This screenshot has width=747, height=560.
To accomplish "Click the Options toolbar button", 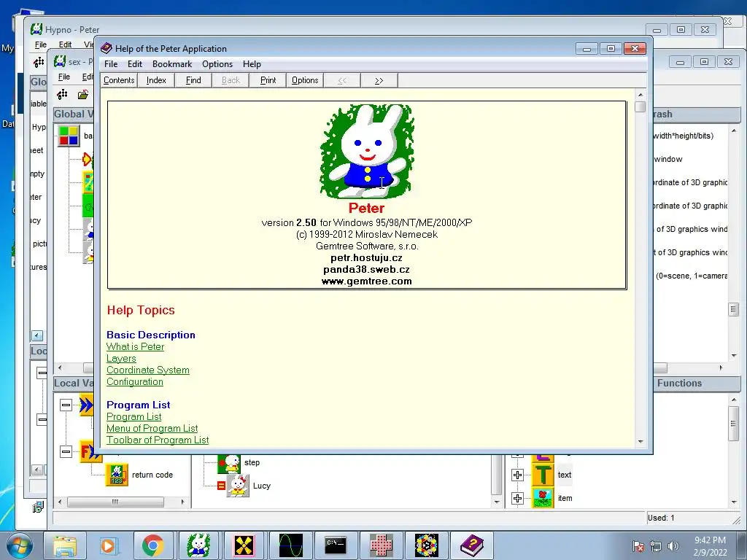I will point(305,80).
